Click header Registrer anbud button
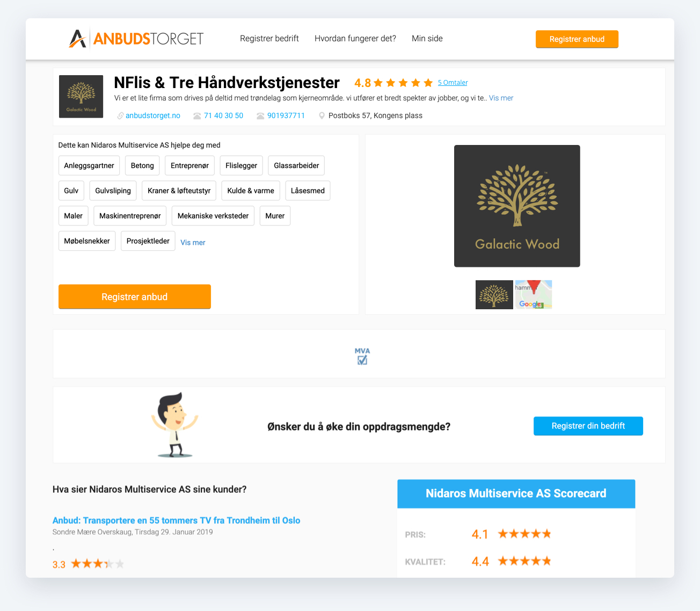The height and width of the screenshot is (611, 700). coord(577,39)
